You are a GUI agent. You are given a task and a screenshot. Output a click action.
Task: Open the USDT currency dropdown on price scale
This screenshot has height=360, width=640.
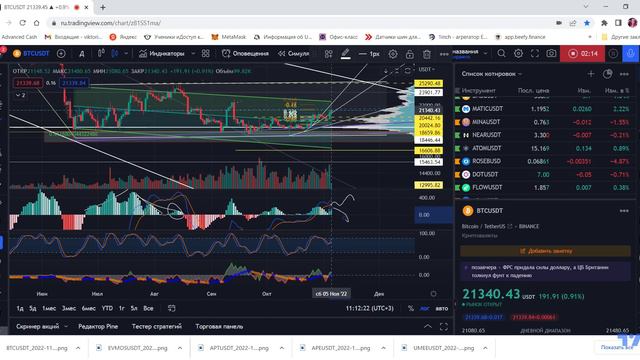(x=427, y=69)
